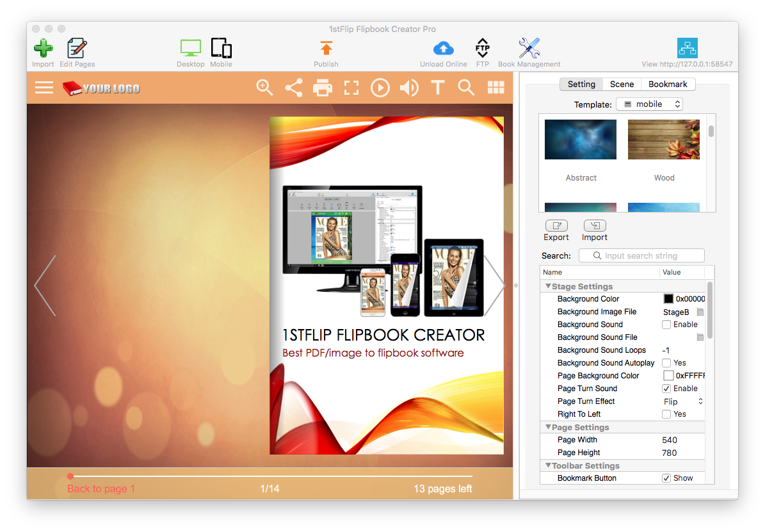Disable the Page Turn Sound checkbox

(666, 389)
